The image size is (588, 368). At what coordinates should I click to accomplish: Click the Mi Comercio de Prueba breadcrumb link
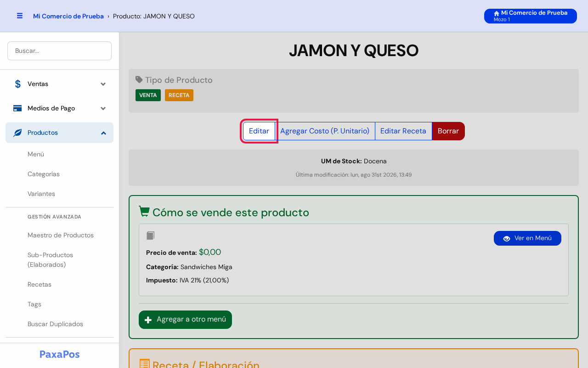[68, 16]
